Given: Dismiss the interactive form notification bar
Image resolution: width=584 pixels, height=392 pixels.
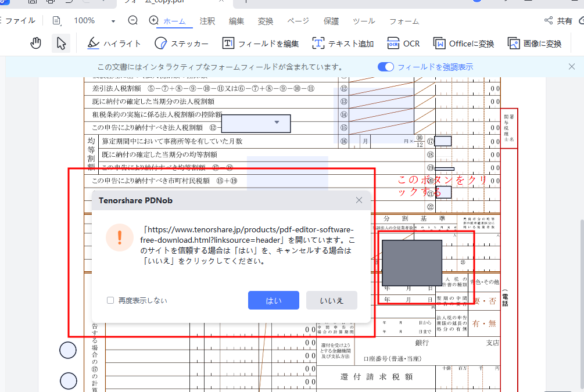Looking at the screenshot, I should point(572,66).
